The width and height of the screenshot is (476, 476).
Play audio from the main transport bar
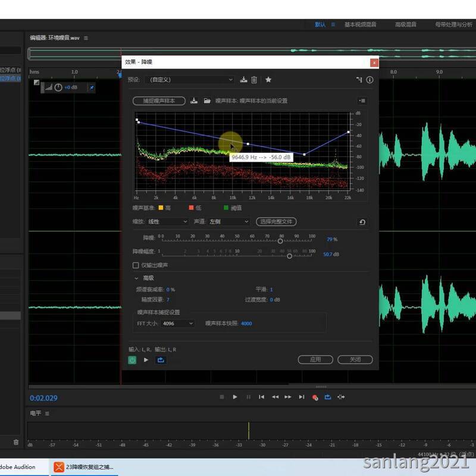pyautogui.click(x=234, y=397)
